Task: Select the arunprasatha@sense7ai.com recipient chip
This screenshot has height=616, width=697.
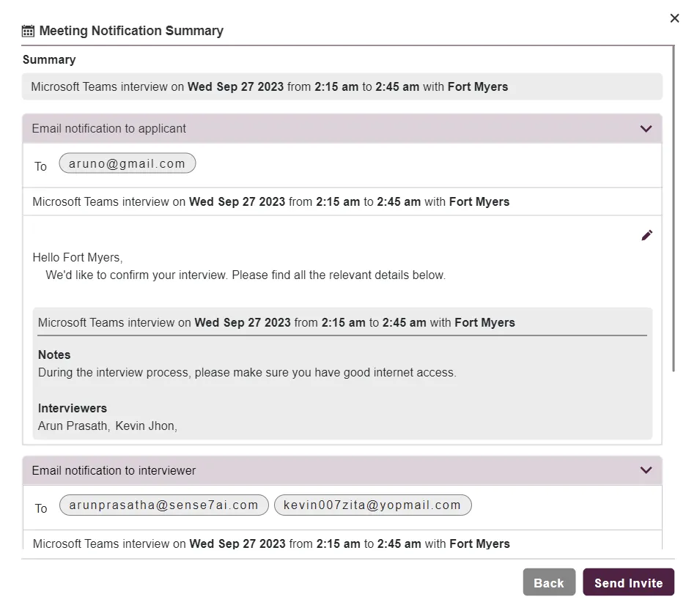Action: pos(163,505)
